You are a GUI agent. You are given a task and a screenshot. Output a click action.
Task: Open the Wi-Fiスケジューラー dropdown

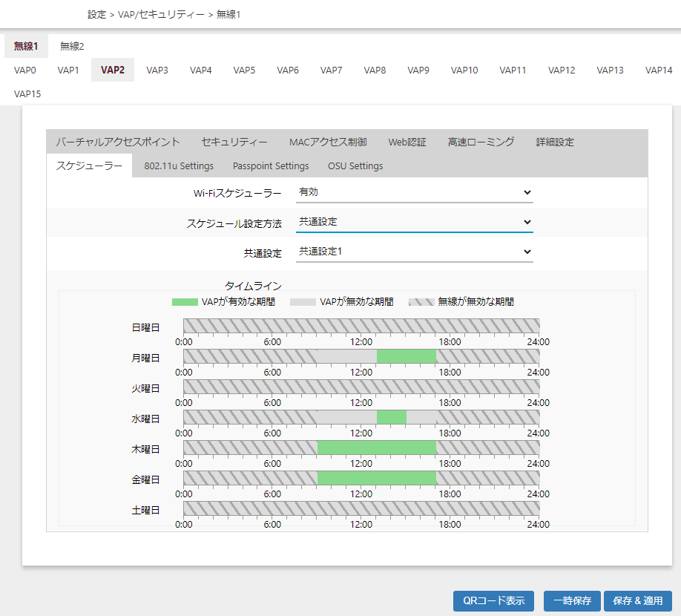414,192
